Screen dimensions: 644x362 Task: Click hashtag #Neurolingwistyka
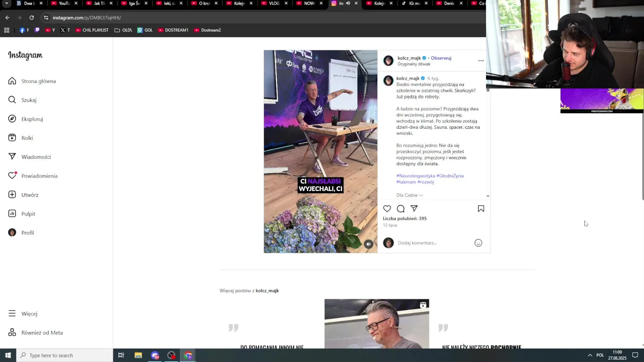click(x=416, y=176)
